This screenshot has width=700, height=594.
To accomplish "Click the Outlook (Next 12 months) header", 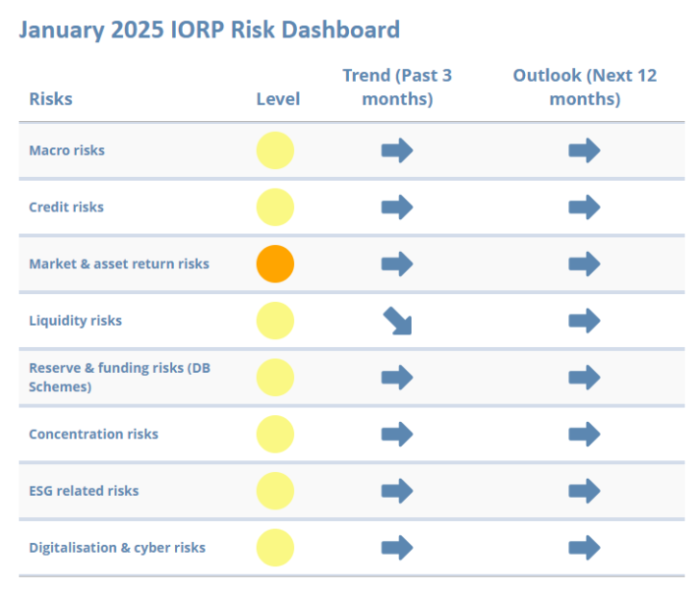I will (x=584, y=87).
